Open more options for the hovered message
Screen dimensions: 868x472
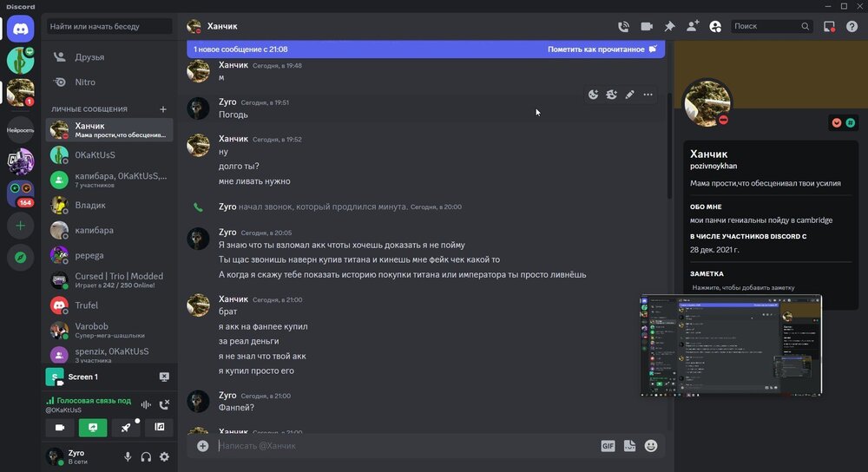648,95
